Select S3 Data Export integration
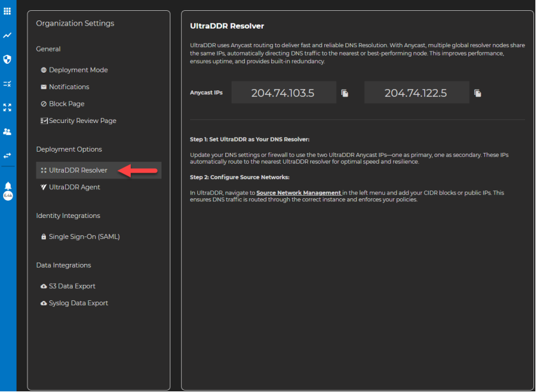Viewport: 536px width, 392px height. click(x=71, y=286)
